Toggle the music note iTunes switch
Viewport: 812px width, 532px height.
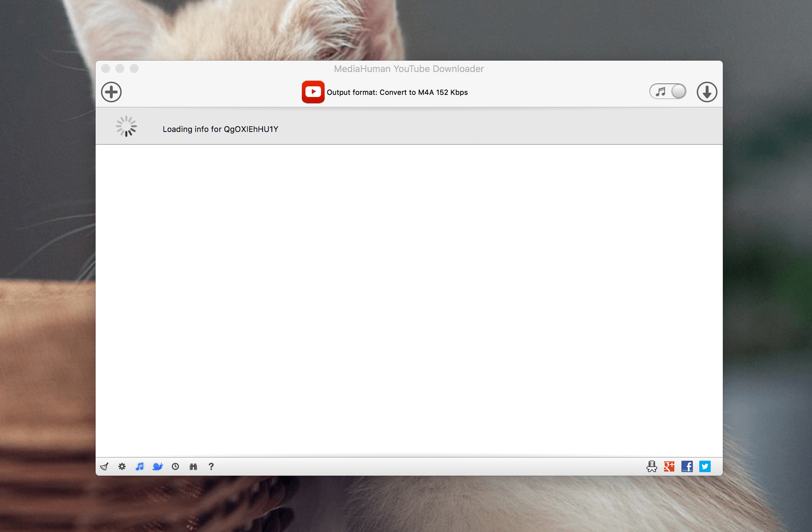(668, 92)
